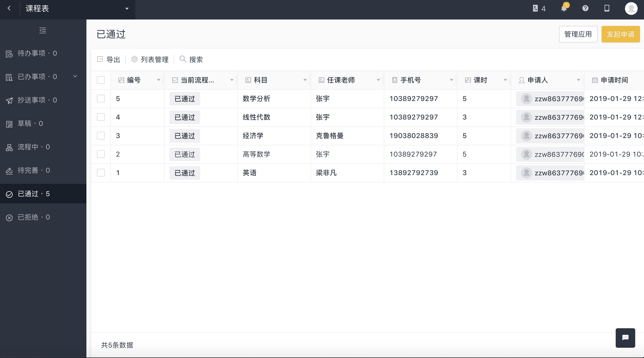
Task: Open the mobile device icon
Action: (607, 9)
